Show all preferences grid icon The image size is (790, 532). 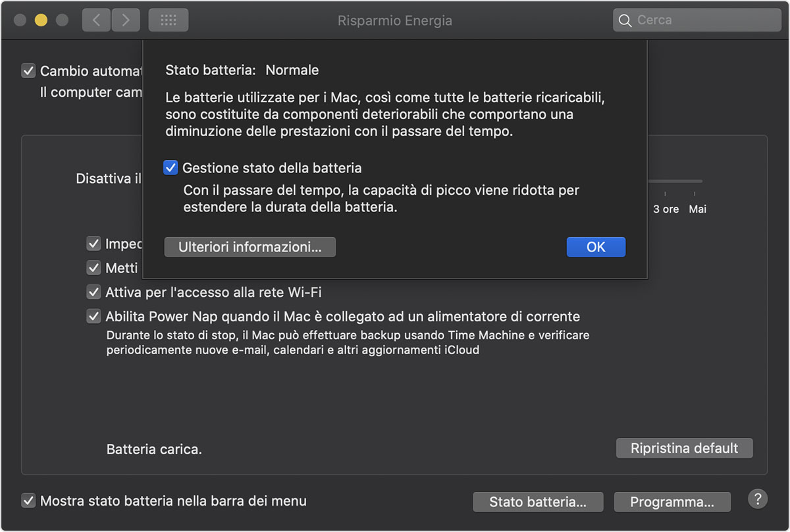coord(169,20)
